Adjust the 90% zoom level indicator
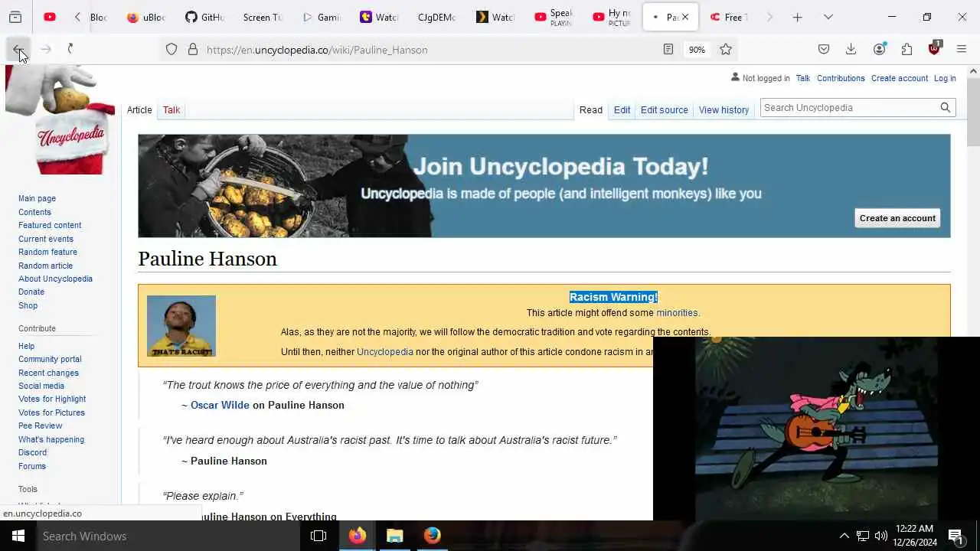This screenshot has height=551, width=980. click(697, 50)
